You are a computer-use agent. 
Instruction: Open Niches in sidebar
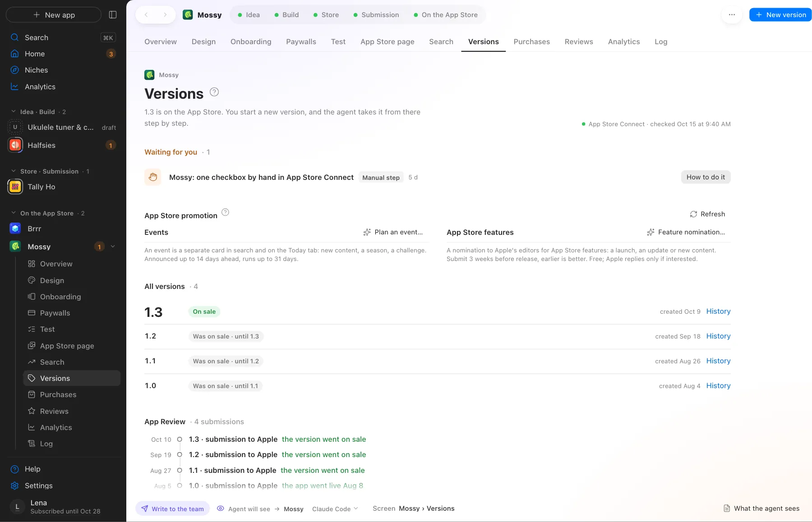click(x=62, y=70)
